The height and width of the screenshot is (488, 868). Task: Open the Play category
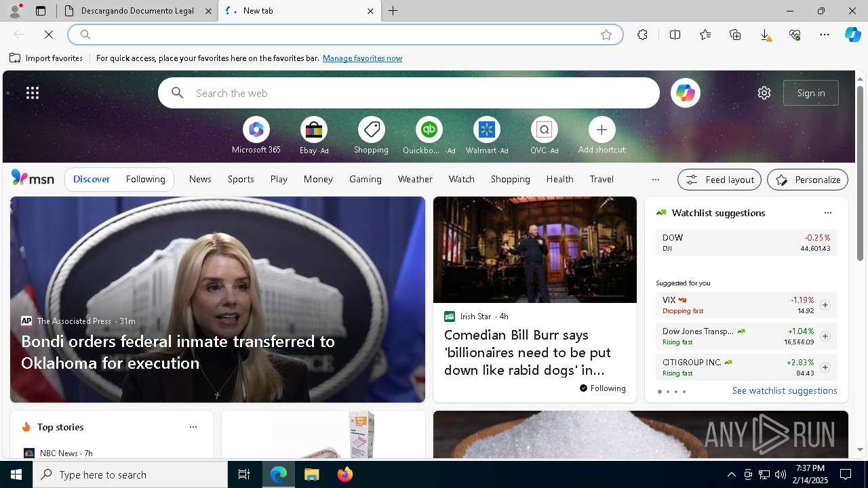pos(279,180)
